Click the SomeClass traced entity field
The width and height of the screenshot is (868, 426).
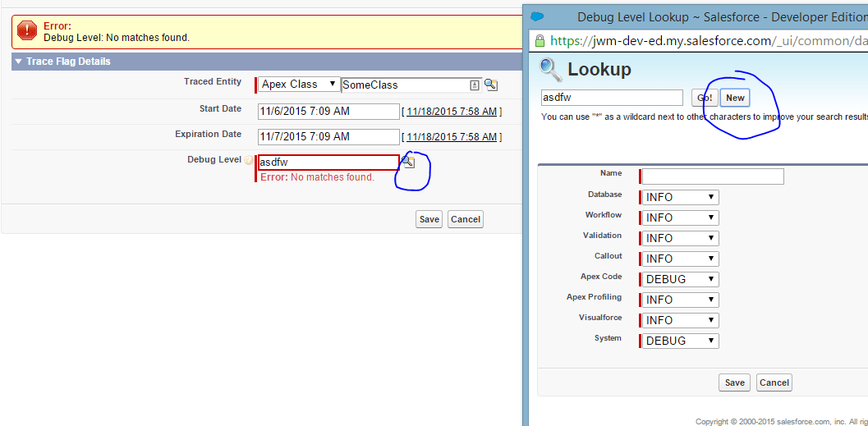coord(412,85)
